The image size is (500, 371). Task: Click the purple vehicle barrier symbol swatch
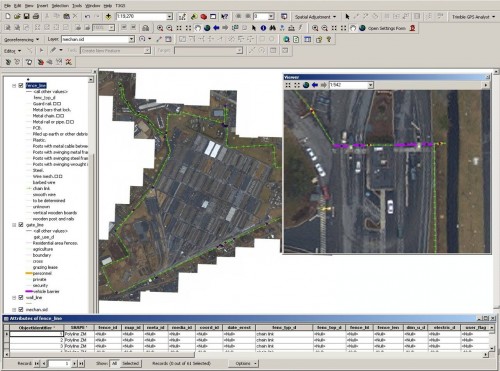pyautogui.click(x=29, y=292)
